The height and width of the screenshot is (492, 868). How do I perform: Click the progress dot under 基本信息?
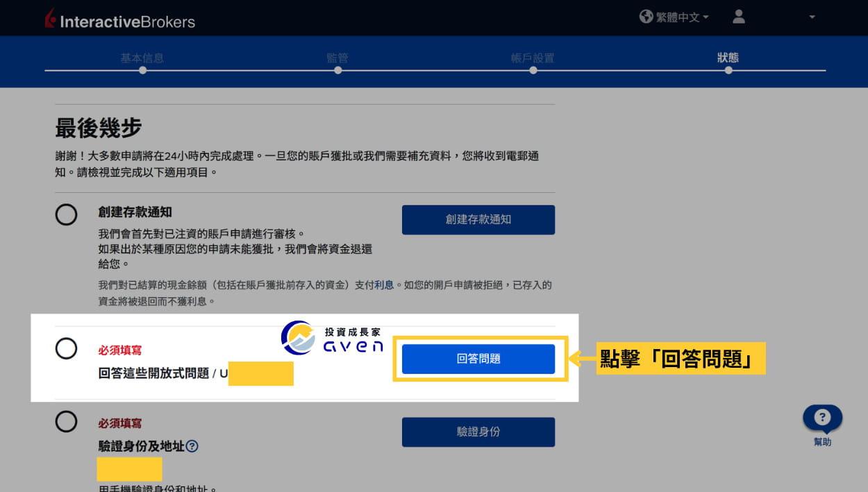tap(142, 70)
